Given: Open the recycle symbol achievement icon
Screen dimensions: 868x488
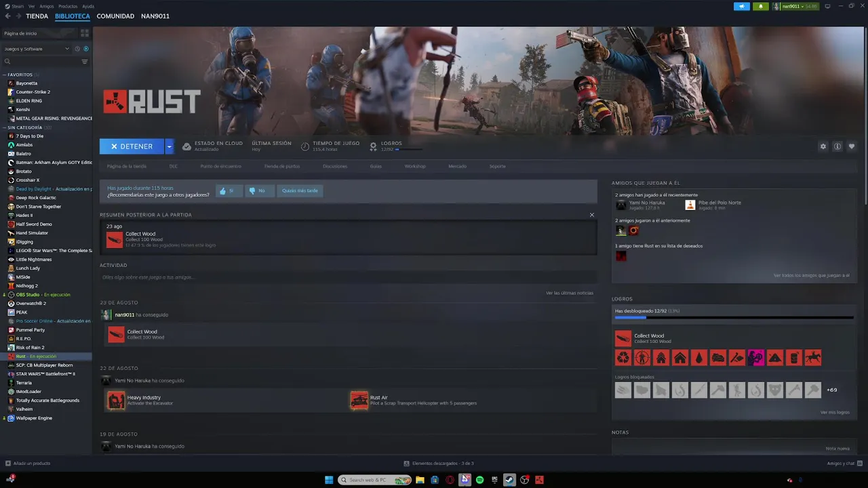Looking at the screenshot, I should (623, 358).
